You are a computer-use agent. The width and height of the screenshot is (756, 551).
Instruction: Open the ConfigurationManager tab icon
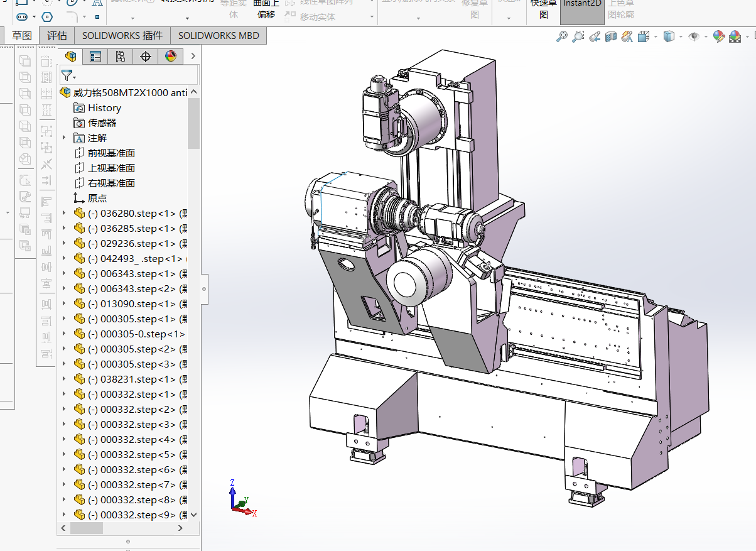(x=121, y=57)
